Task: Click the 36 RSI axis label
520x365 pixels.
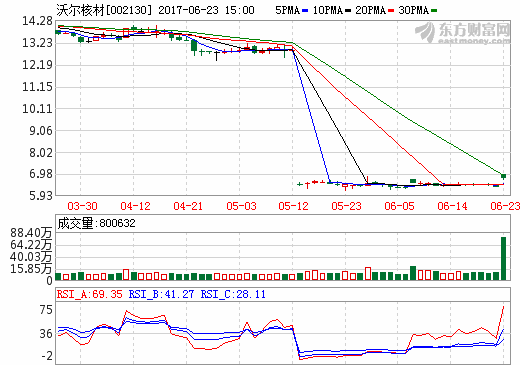Action: 46,334
